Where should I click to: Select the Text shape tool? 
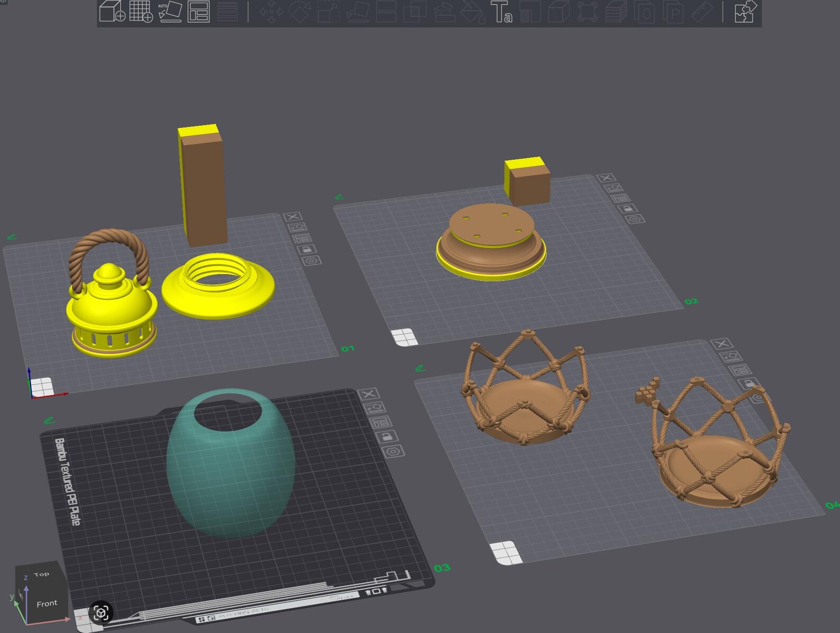[501, 12]
